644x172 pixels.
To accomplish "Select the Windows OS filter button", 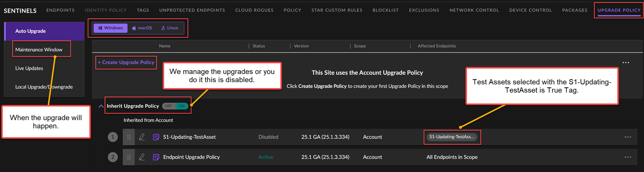I will [x=110, y=28].
